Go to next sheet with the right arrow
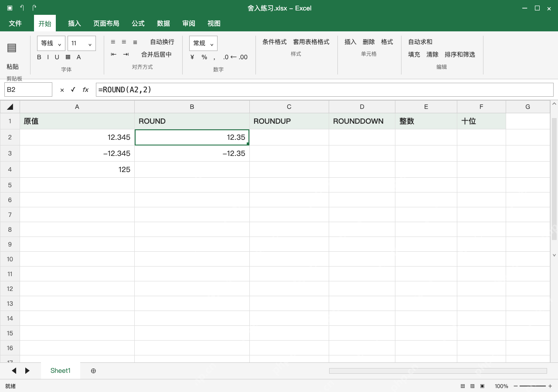Screen dimensions: 558x392 (x=27, y=371)
